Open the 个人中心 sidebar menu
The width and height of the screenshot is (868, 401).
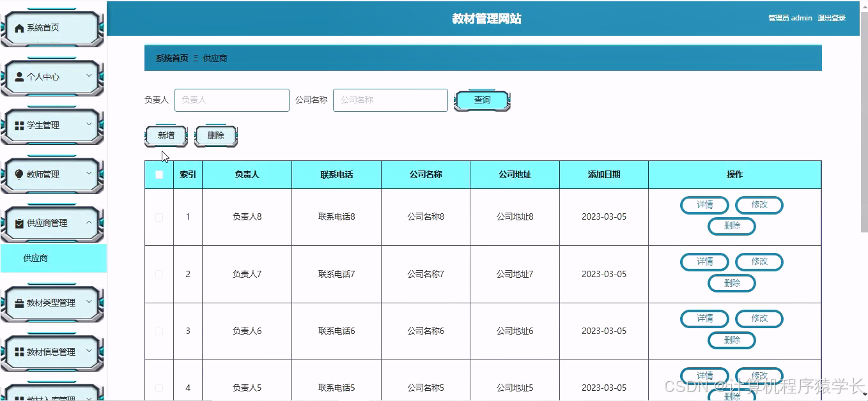tap(52, 77)
